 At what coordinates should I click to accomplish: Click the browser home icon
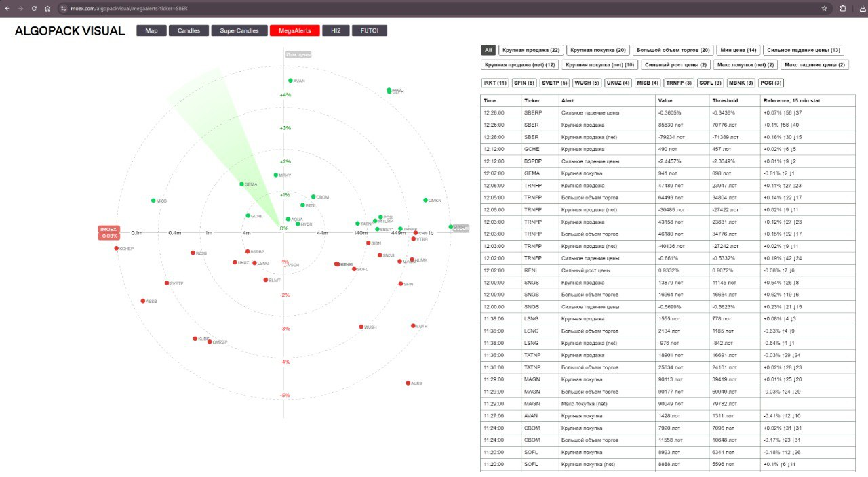point(47,8)
